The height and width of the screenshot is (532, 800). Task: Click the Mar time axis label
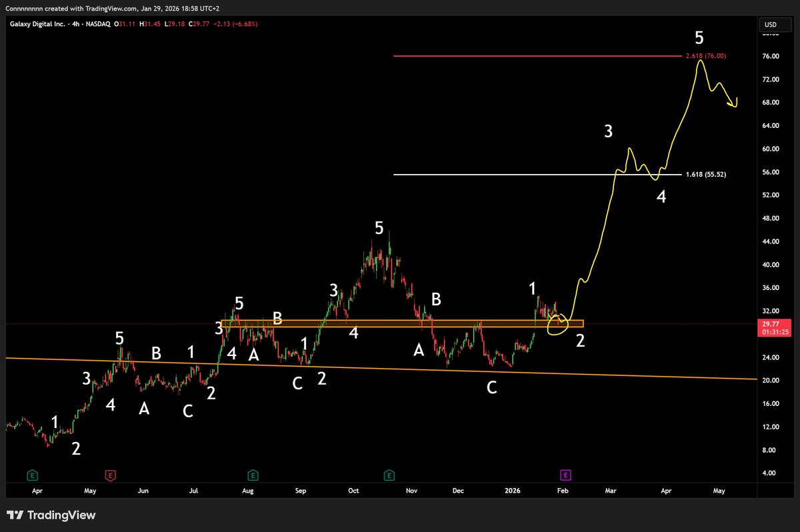611,491
